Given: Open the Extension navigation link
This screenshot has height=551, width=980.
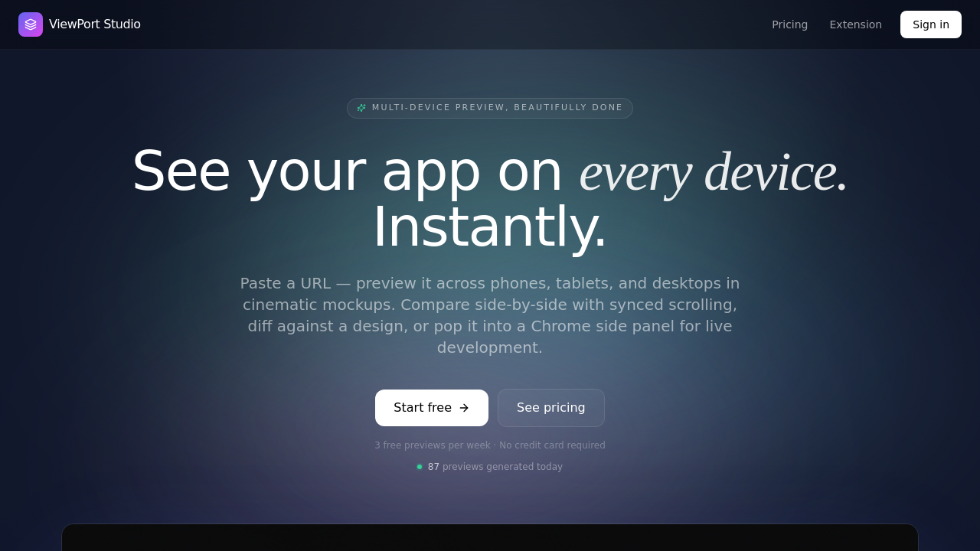Looking at the screenshot, I should click(x=855, y=24).
